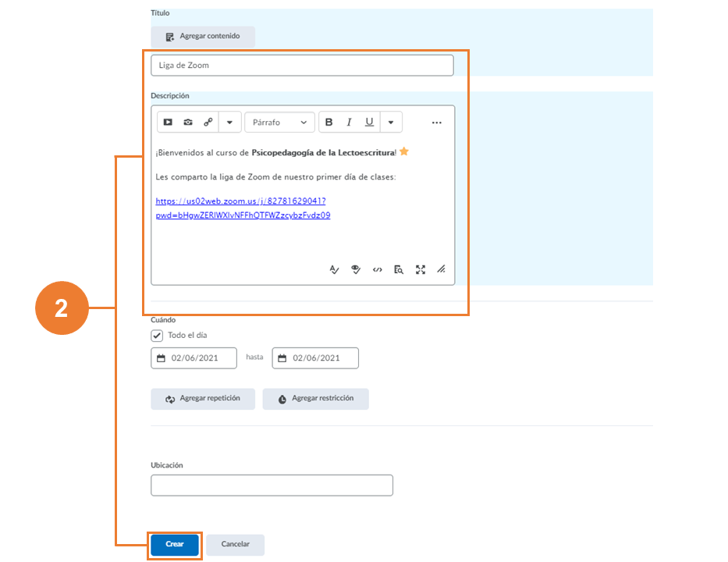This screenshot has width=728, height=562.
Task: Uncheck the Todo el día checkbox
Action: tap(157, 336)
